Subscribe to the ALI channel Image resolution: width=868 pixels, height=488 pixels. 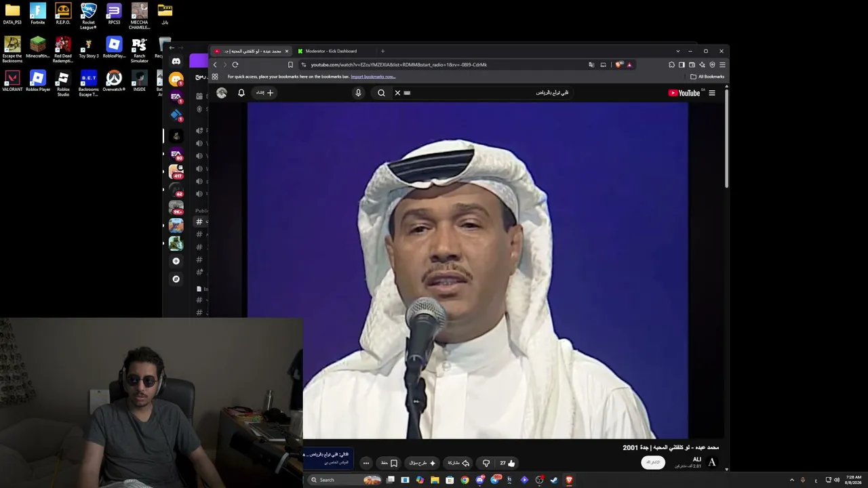point(653,462)
